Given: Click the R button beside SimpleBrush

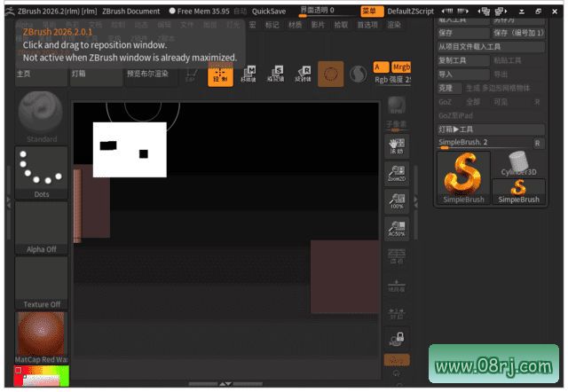Looking at the screenshot, I should coord(539,144).
